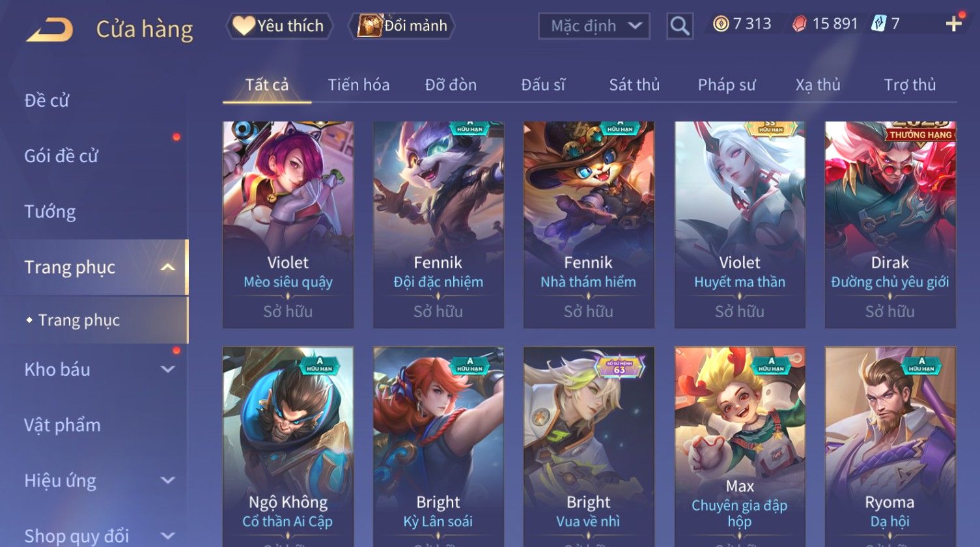Open the Mặc định sort dropdown
This screenshot has width=980, height=547.
click(x=594, y=26)
